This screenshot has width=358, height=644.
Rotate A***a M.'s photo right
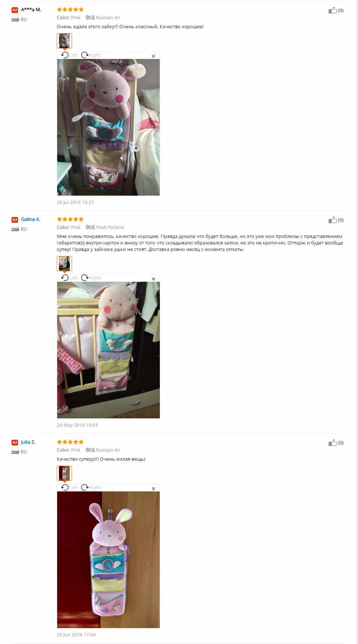(x=91, y=55)
